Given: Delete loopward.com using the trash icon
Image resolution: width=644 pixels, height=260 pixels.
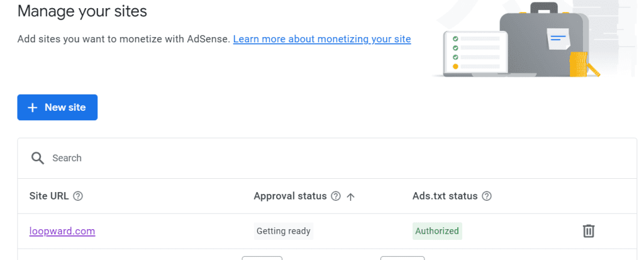Looking at the screenshot, I should pos(588,231).
